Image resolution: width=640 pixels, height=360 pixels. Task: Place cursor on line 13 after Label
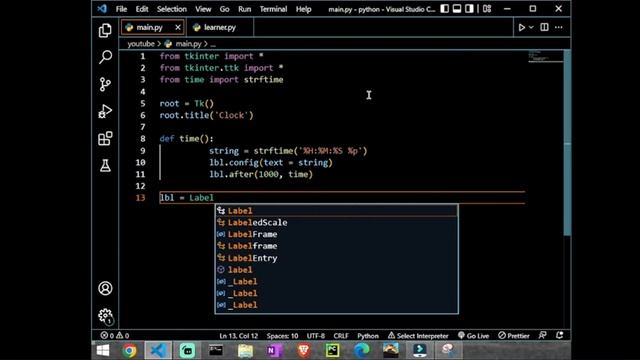pyautogui.click(x=214, y=198)
